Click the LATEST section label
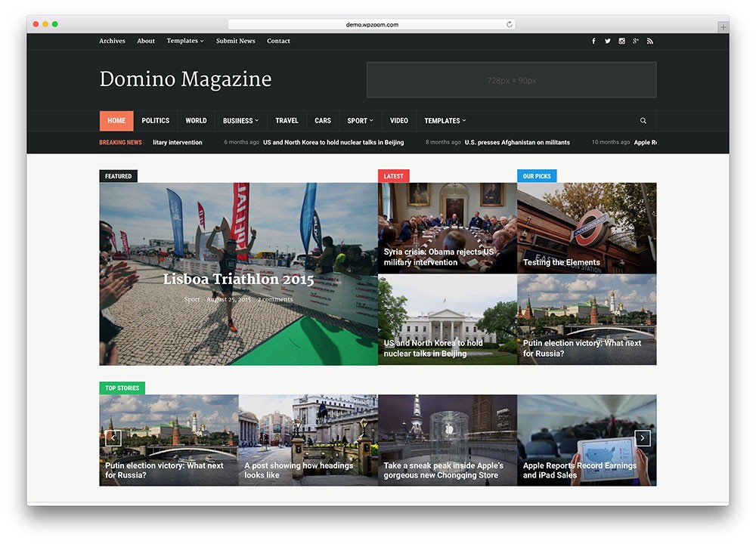Screen dimensions: 756x544 tap(393, 176)
